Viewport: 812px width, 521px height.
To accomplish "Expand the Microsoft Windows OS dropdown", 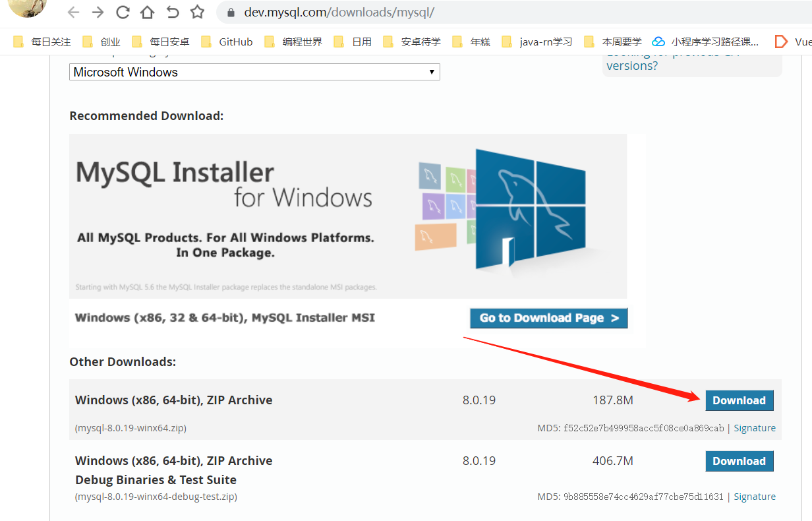I will [254, 72].
